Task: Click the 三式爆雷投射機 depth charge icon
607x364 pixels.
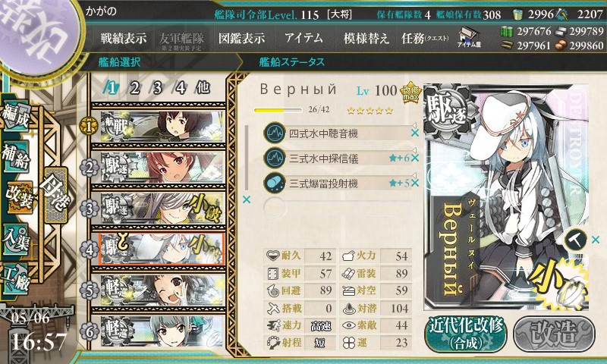Action: pyautogui.click(x=275, y=183)
